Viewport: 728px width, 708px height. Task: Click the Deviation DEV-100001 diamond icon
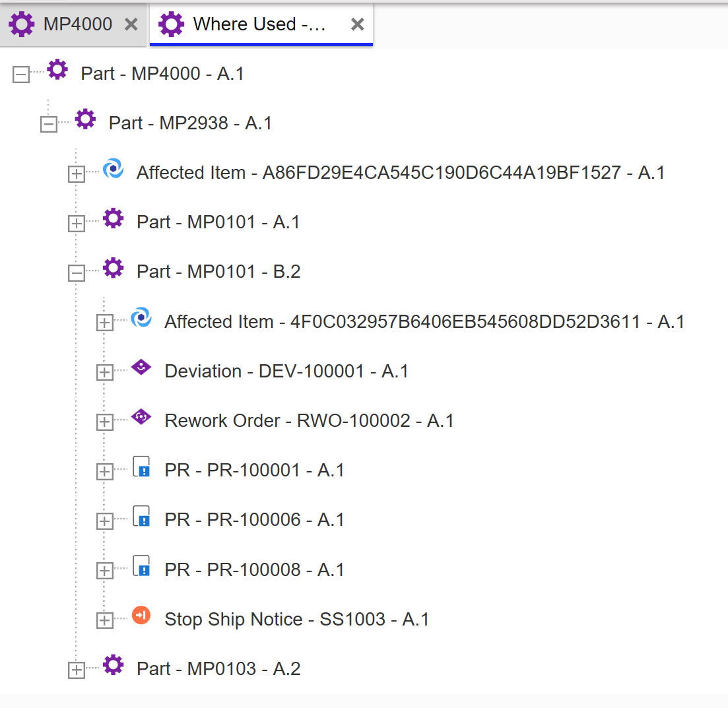click(141, 368)
